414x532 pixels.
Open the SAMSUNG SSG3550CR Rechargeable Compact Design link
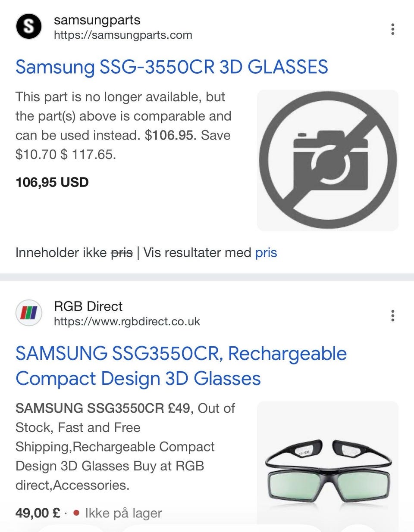point(181,366)
